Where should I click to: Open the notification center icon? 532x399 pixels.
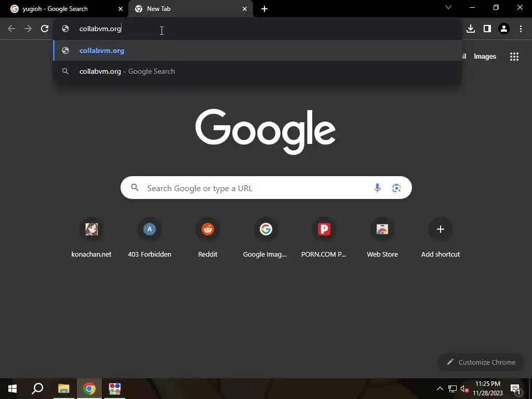(x=515, y=389)
